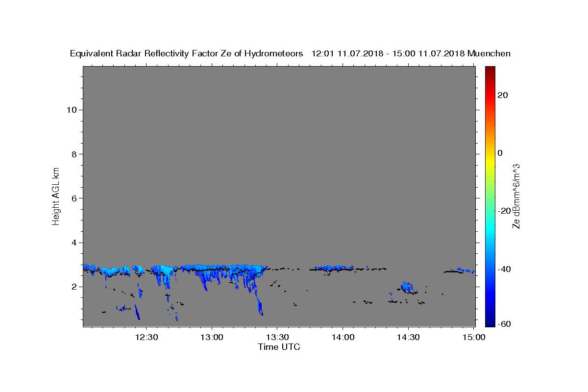Click the 14:30 time tick label
The height and width of the screenshot is (392, 588).
click(408, 337)
